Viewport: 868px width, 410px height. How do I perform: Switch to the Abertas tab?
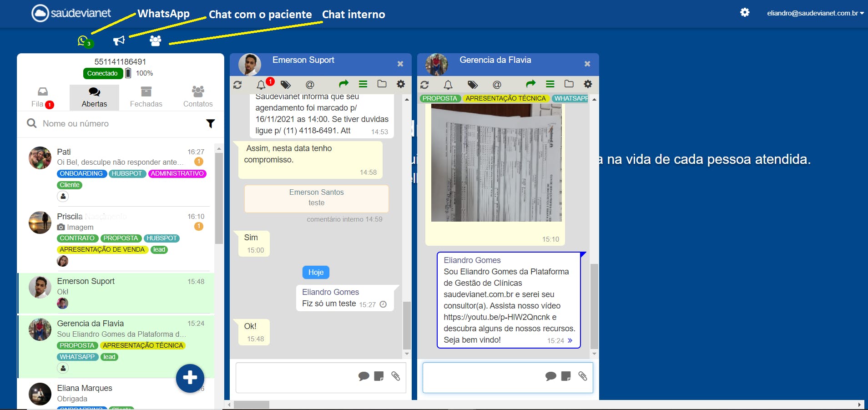click(94, 97)
